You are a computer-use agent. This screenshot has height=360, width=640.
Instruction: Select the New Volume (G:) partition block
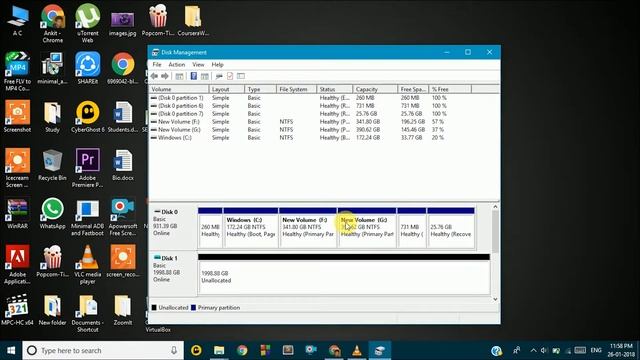coord(367,227)
